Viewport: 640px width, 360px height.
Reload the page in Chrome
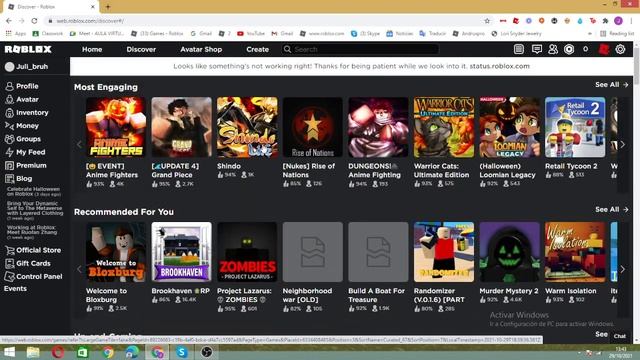pos(34,21)
